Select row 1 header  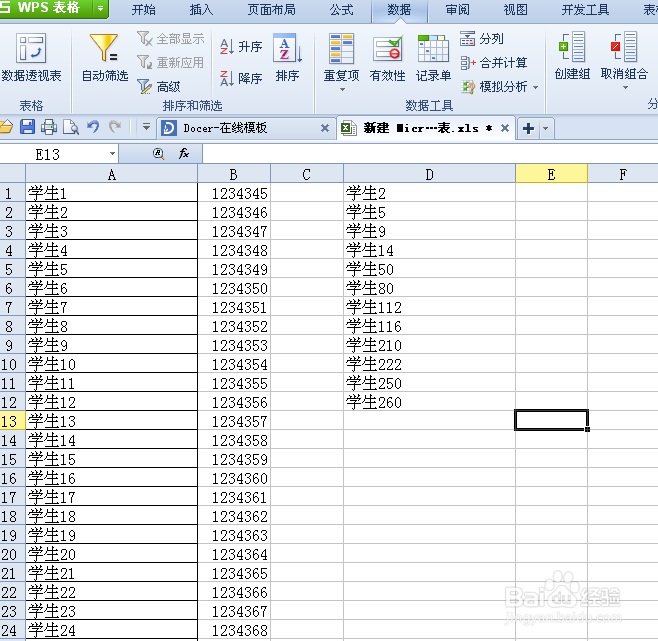pos(13,193)
